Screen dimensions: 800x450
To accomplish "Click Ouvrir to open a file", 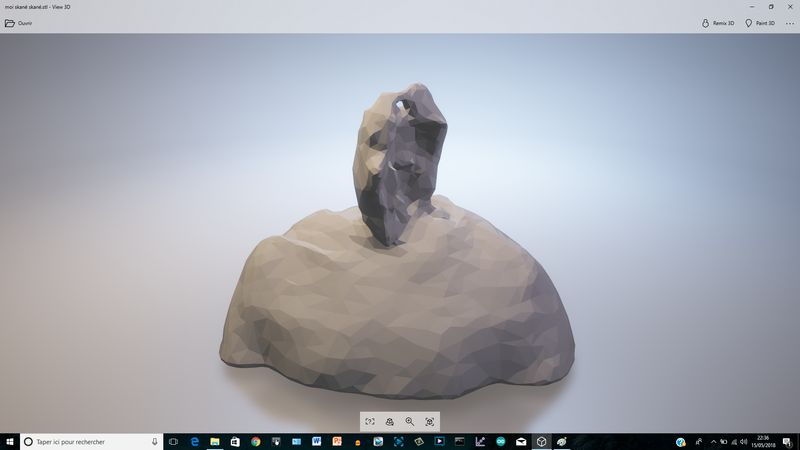I will coord(19,23).
